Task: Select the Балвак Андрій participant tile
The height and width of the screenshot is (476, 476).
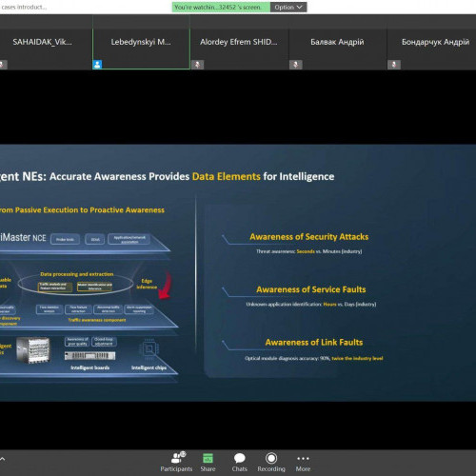Action: 337,50
